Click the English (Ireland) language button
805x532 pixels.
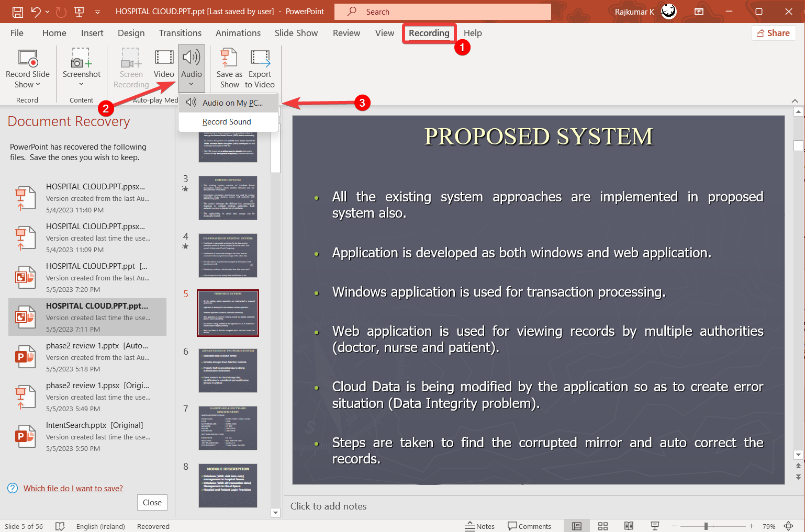[x=100, y=526]
